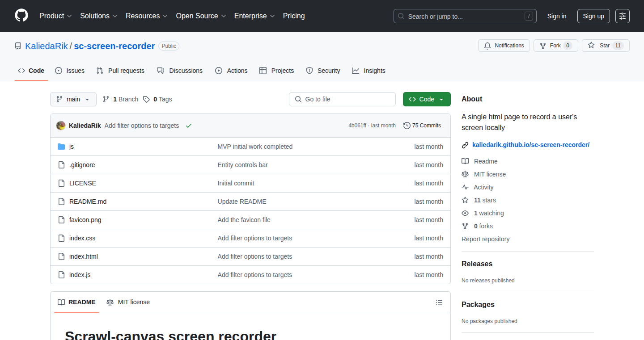This screenshot has width=644, height=340.
Task: Click the file icon beside index.css
Action: coord(61,238)
